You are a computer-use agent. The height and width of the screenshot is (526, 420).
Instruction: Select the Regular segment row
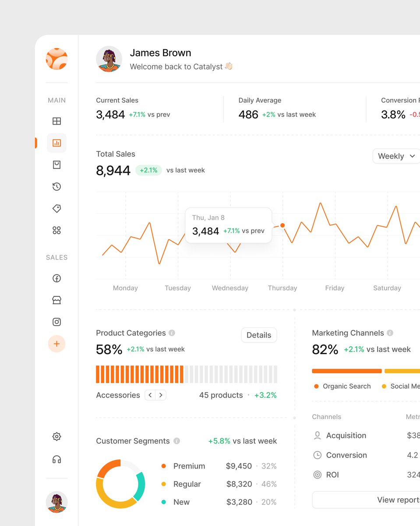pos(219,484)
